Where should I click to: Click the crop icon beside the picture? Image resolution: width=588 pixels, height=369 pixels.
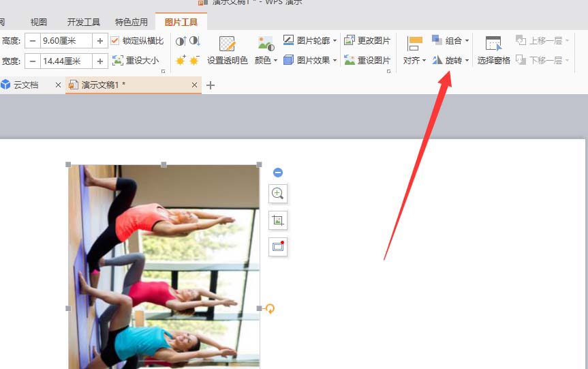[x=278, y=220]
